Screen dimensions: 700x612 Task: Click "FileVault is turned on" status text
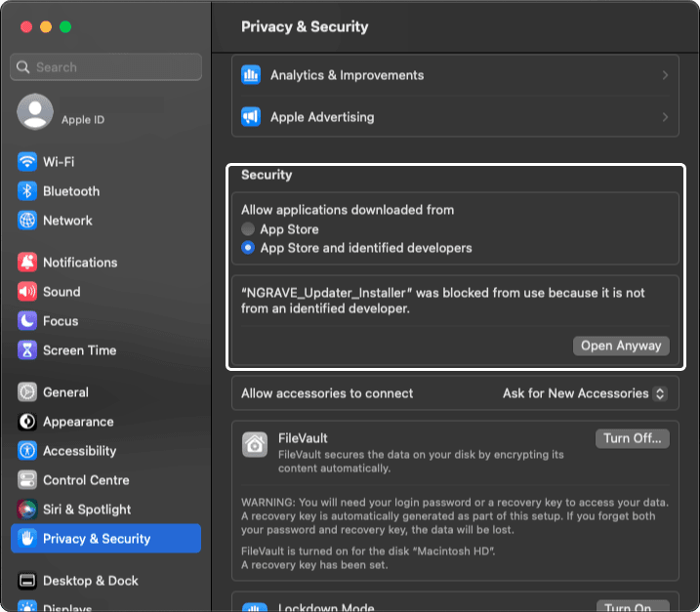[368, 551]
